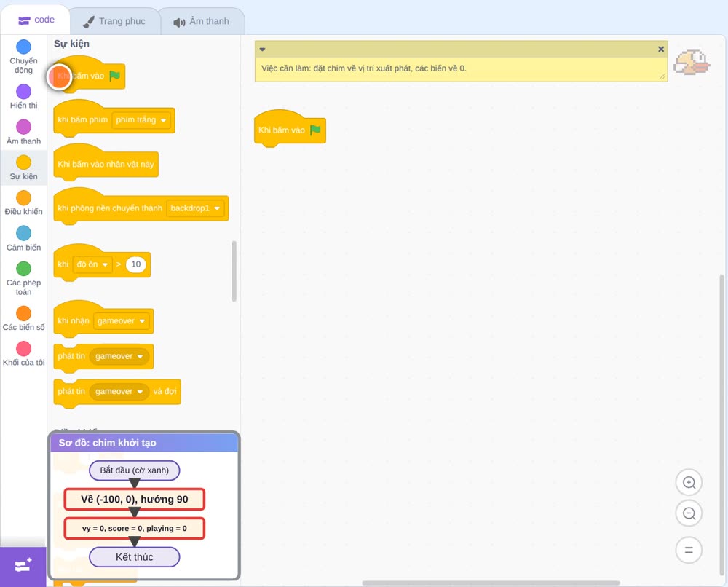This screenshot has width=728, height=587.
Task: Click the 'Sự kiện' palette heading
Action: click(71, 44)
